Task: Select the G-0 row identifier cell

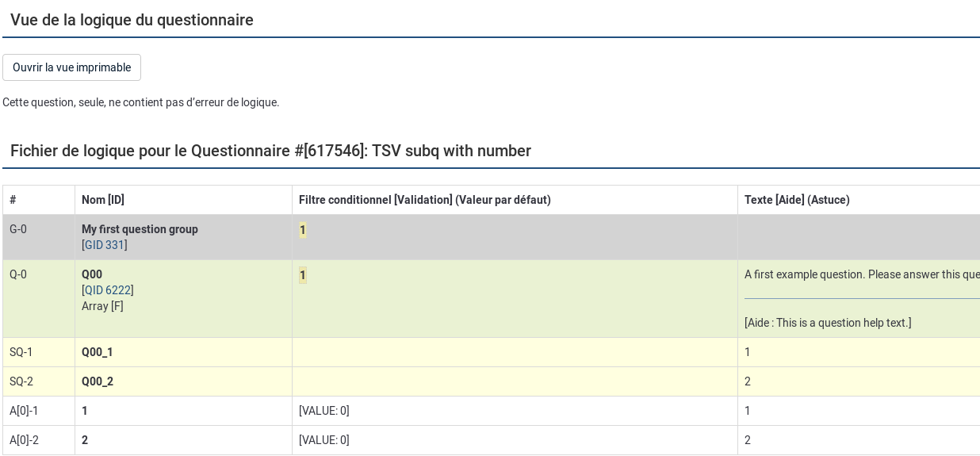Action: [x=18, y=229]
